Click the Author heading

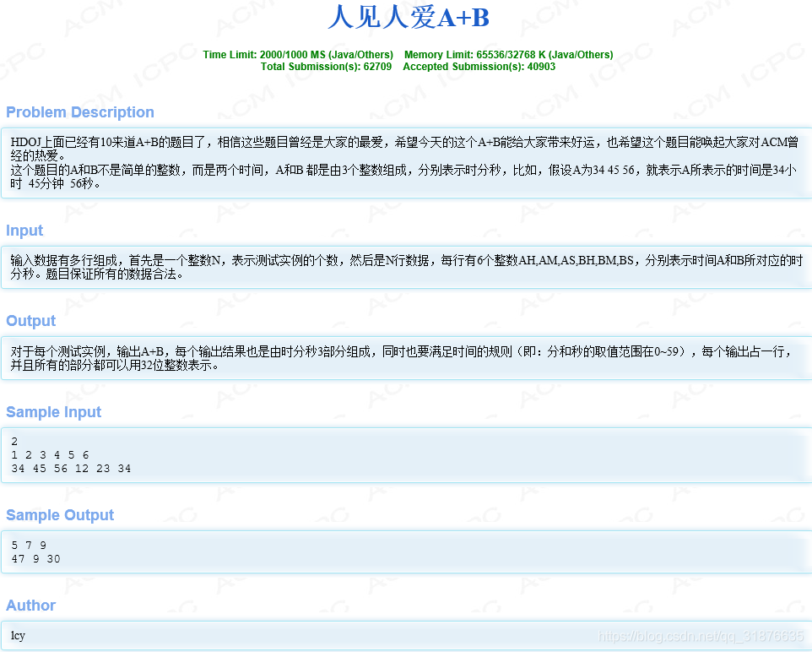[30, 605]
